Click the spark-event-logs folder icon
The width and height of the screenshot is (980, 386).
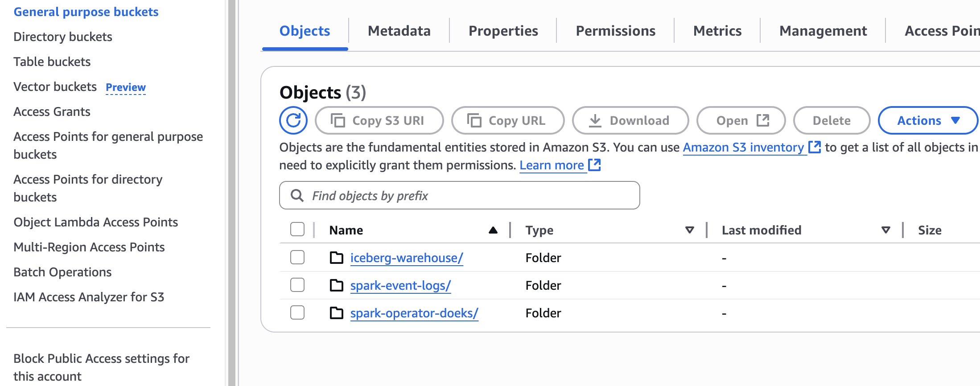pos(337,285)
